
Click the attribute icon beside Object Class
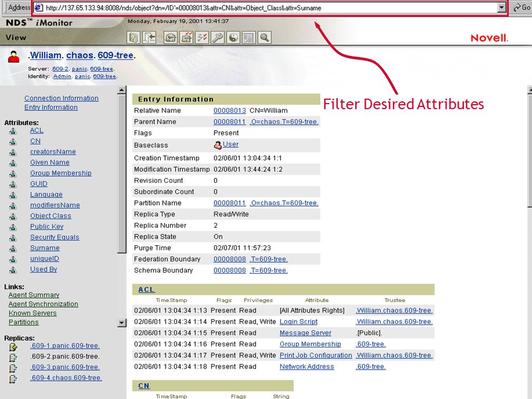(x=13, y=217)
